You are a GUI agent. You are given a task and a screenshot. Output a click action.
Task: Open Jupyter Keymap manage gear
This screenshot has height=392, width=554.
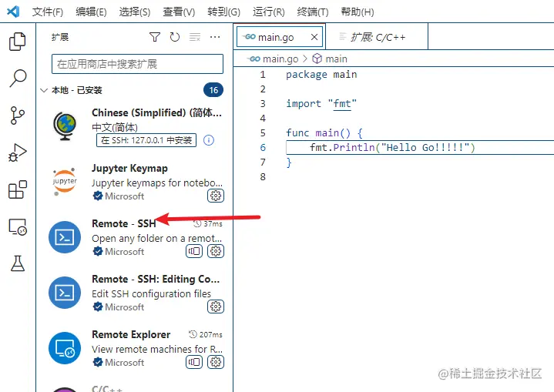(216, 196)
